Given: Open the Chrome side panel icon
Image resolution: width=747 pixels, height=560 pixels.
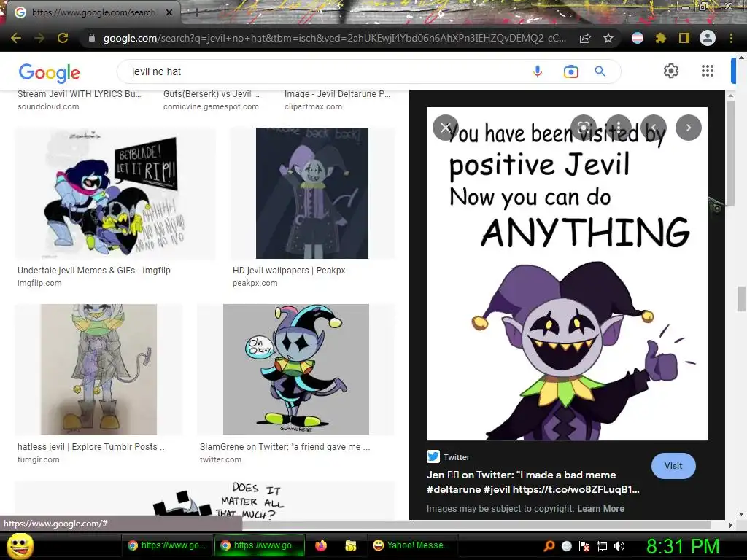Looking at the screenshot, I should [684, 38].
